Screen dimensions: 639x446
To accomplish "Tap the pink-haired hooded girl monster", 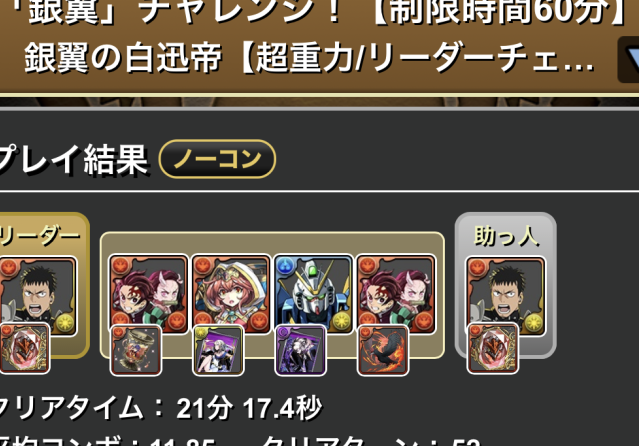I will click(x=231, y=294).
